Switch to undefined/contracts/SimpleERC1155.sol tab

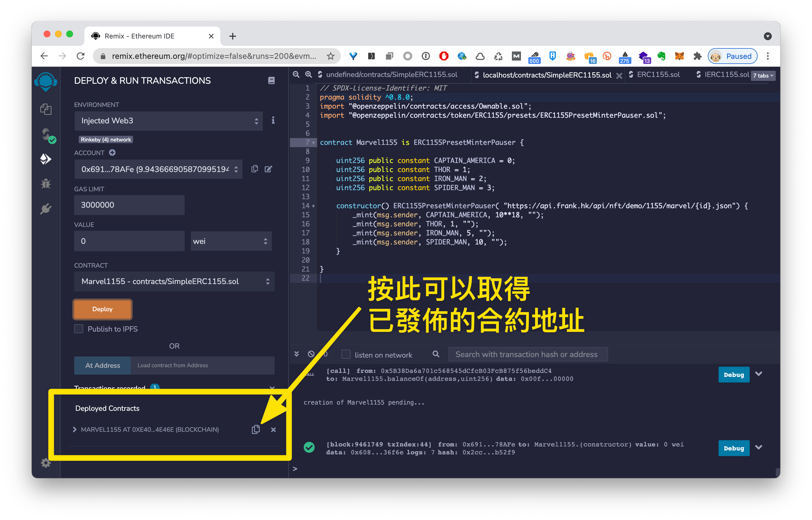(x=391, y=75)
